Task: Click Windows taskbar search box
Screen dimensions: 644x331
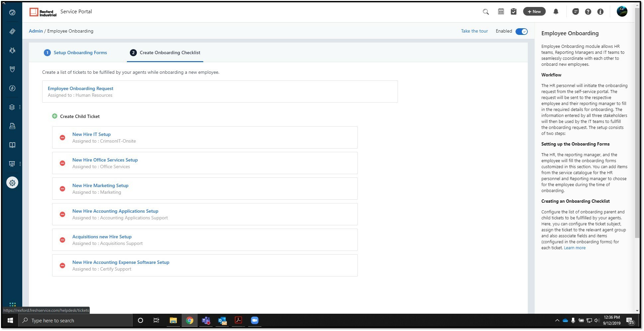Action: [x=76, y=320]
